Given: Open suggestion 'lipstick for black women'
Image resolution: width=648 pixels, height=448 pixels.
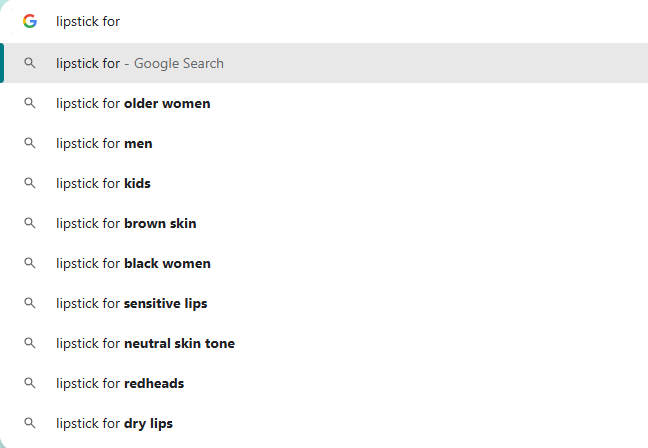Looking at the screenshot, I should tap(324, 263).
